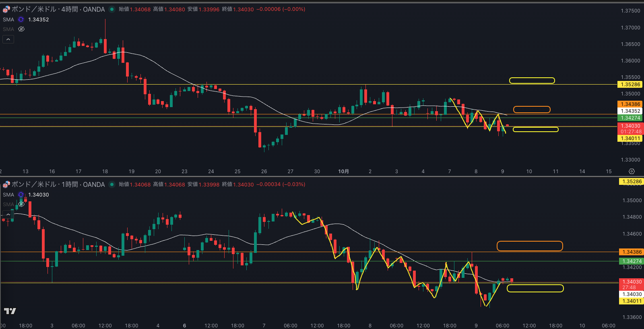
Task: Open symbol title ポンド／米ドル 4時間 in upper chart
Action: 58,9
